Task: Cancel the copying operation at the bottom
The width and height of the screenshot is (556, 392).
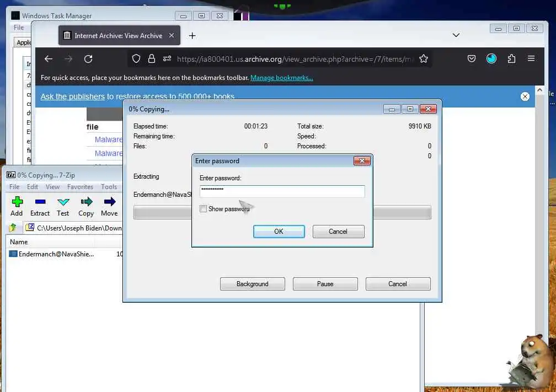Action: coord(398,284)
